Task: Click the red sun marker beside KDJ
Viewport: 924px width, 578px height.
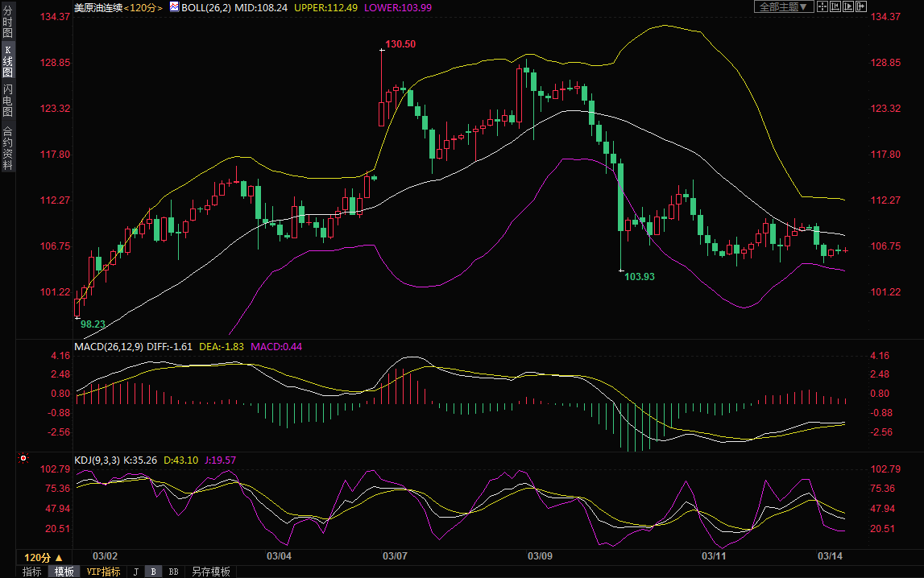Action: 23,459
